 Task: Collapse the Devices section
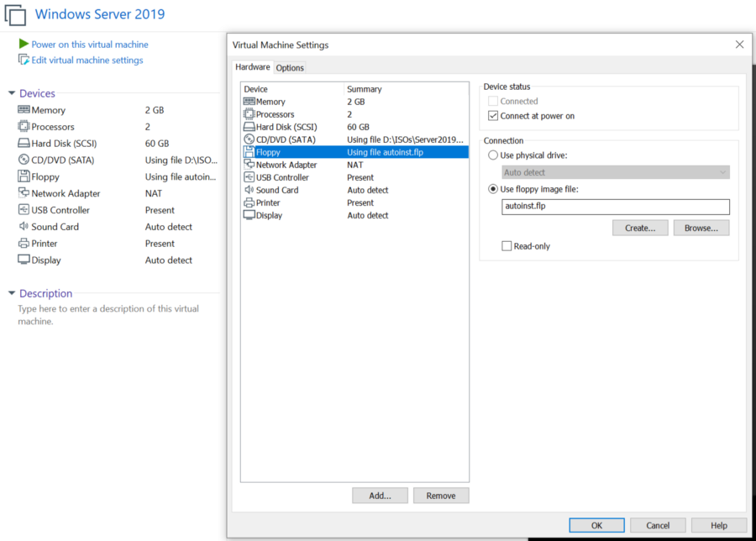coord(12,94)
